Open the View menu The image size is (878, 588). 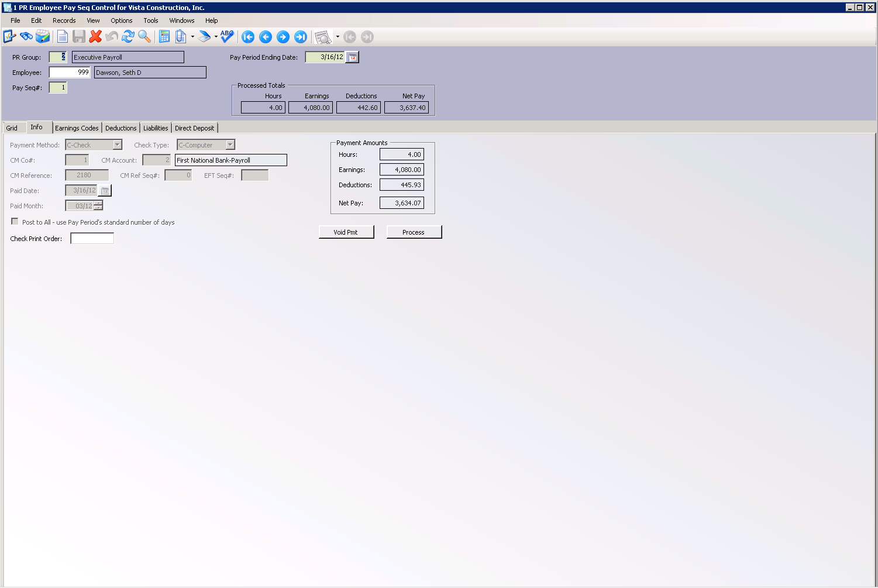[93, 20]
